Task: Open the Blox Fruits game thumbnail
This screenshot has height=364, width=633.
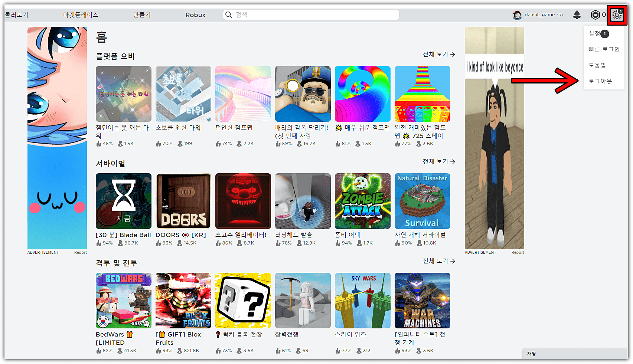Action: [183, 301]
